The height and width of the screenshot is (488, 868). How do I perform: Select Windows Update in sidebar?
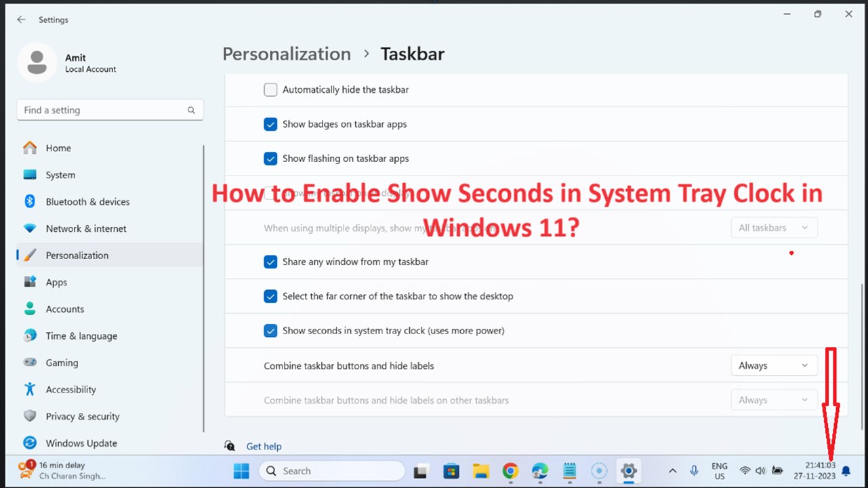pyautogui.click(x=109, y=443)
